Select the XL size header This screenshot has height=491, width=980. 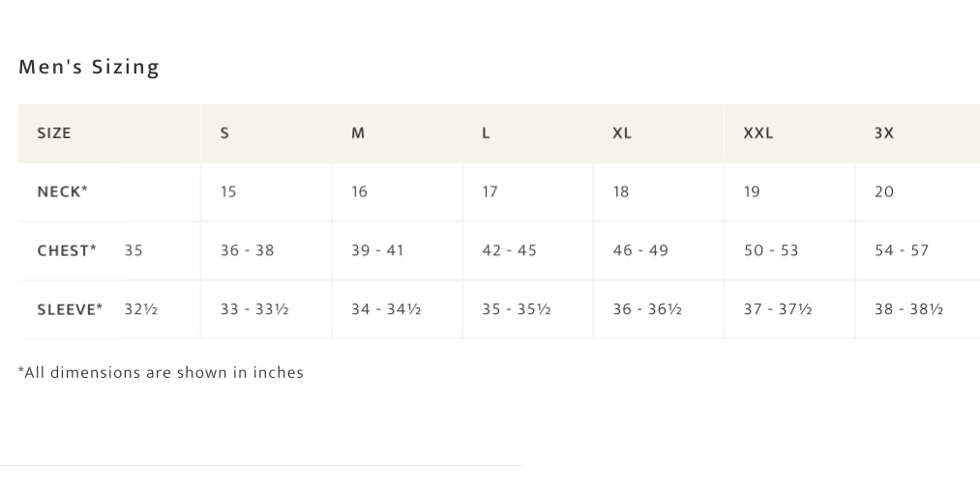[x=622, y=133]
